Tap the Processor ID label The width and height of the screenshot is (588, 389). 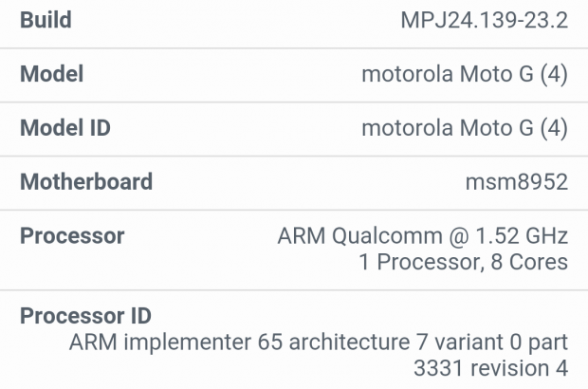coord(86,316)
